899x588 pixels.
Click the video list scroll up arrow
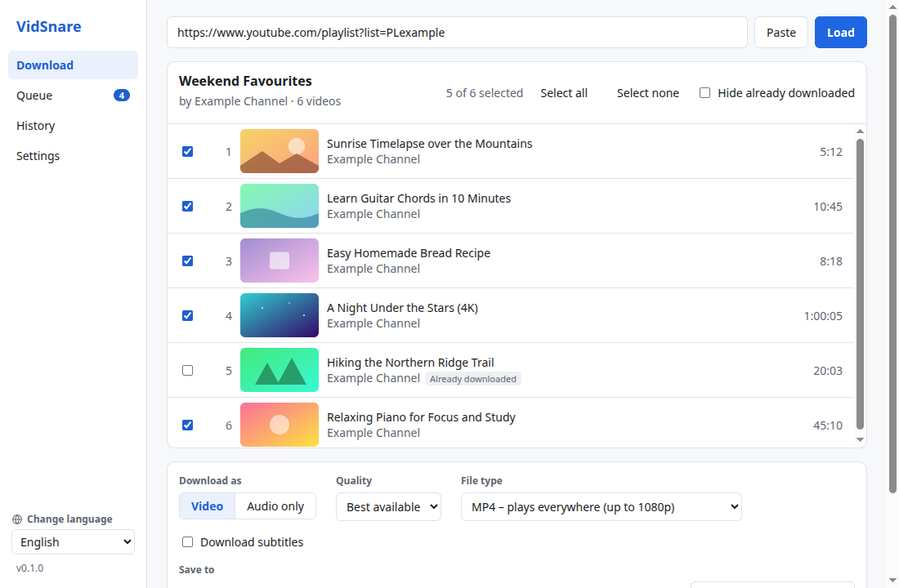point(860,131)
